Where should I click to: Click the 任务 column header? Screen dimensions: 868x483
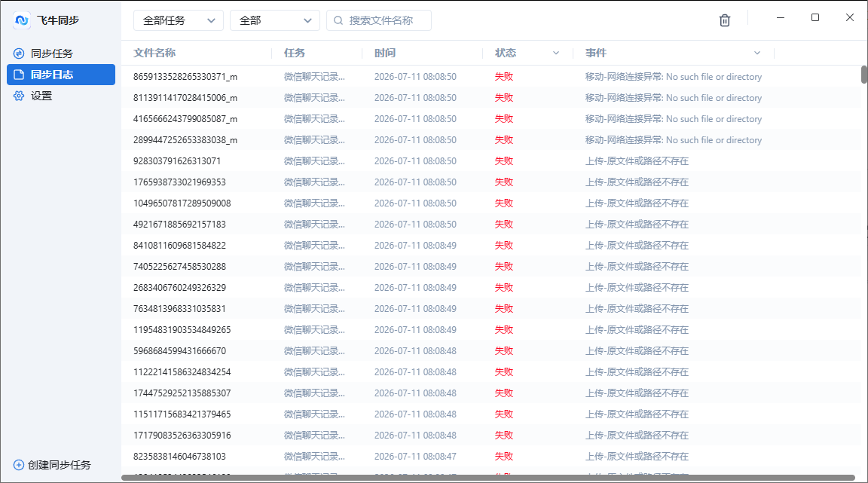pos(295,53)
